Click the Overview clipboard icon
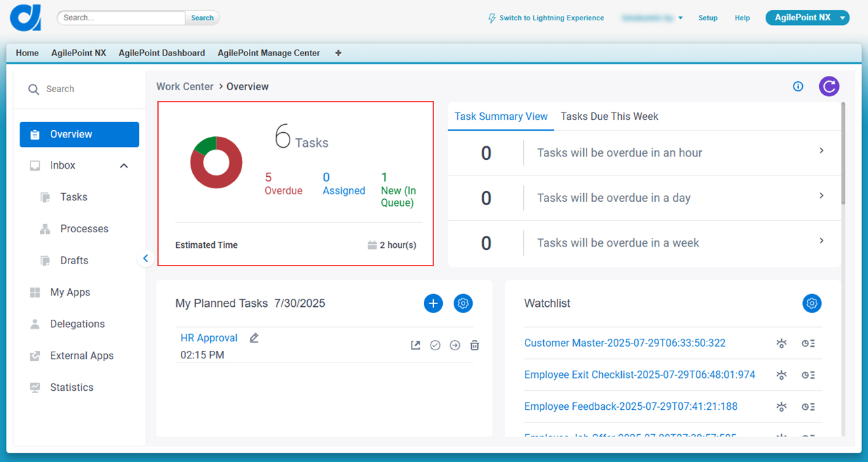 [x=35, y=134]
